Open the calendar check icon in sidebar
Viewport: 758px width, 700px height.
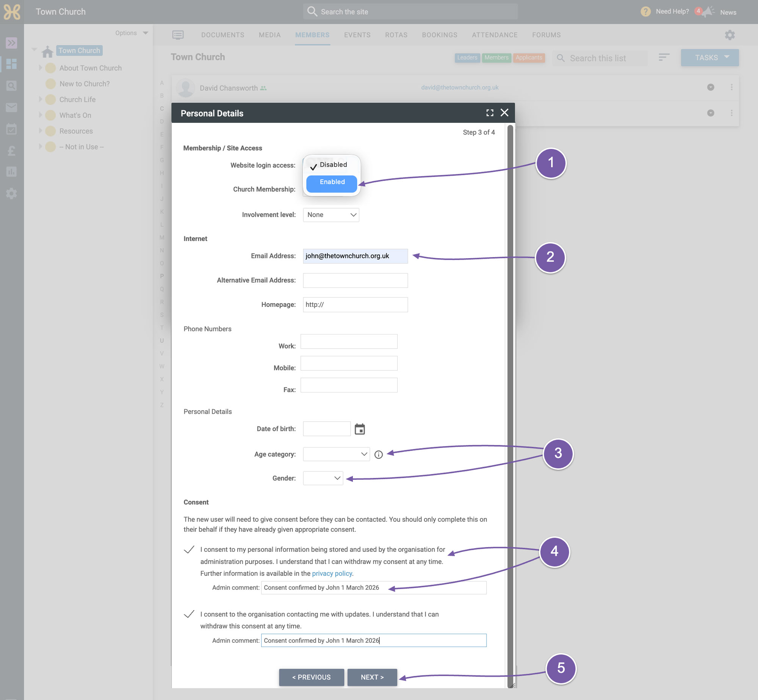(11, 129)
